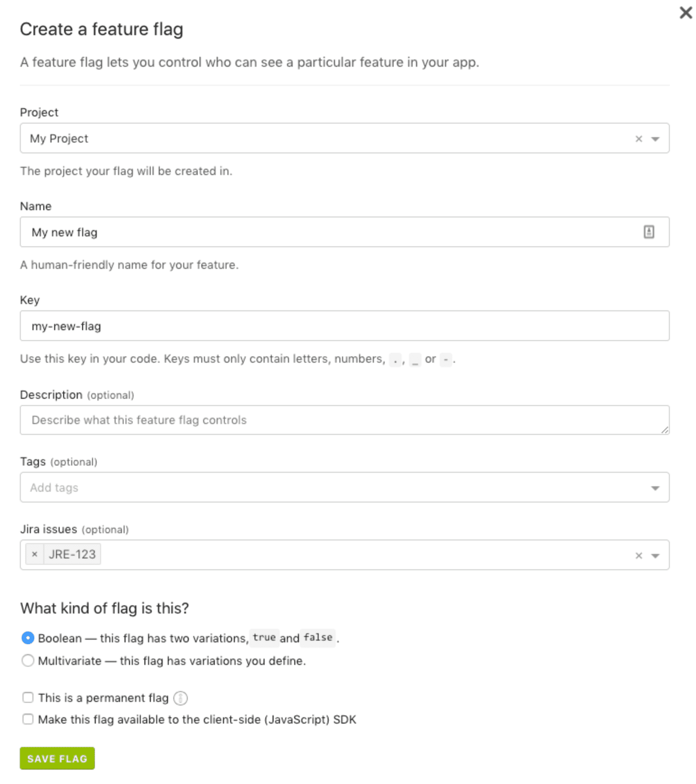Click the SAVE FLAG button
This screenshot has width=696, height=784.
tap(57, 758)
